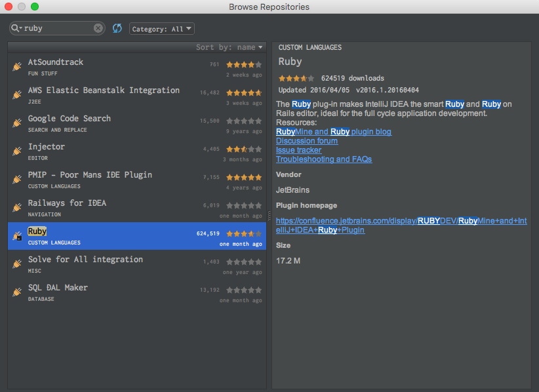This screenshot has width=539, height=392.
Task: Open the Issue tracker link
Action: click(x=299, y=150)
